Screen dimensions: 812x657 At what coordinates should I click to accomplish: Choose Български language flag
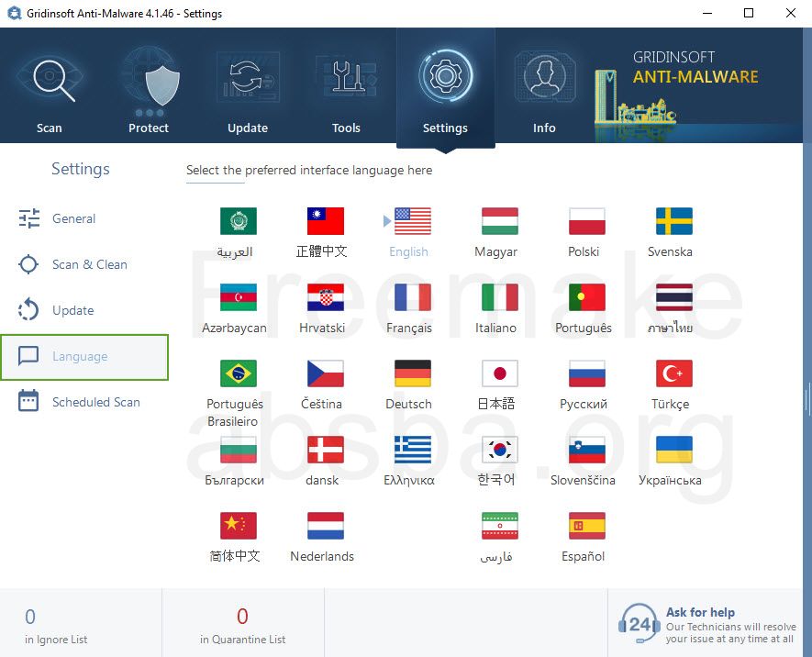tap(238, 450)
